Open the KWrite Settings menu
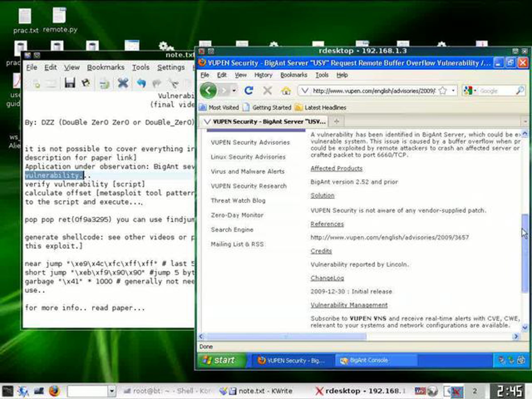Viewport: 532px width, 399px height. (x=171, y=67)
